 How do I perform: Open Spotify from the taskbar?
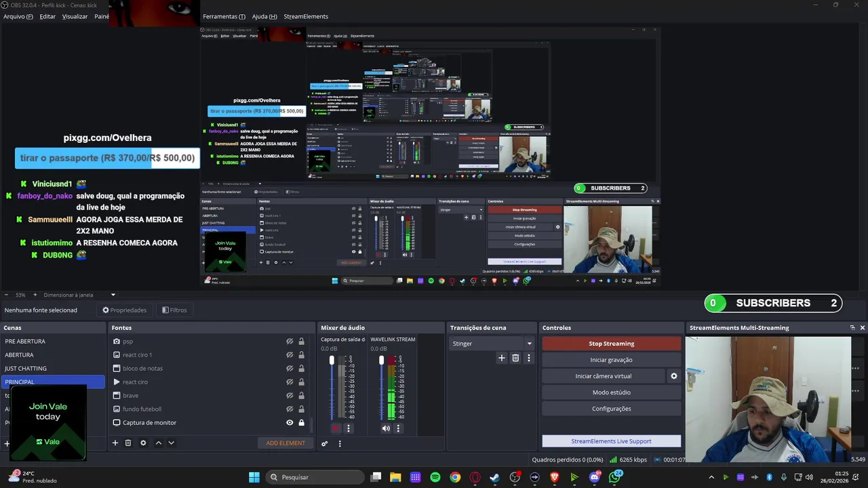[x=435, y=477]
